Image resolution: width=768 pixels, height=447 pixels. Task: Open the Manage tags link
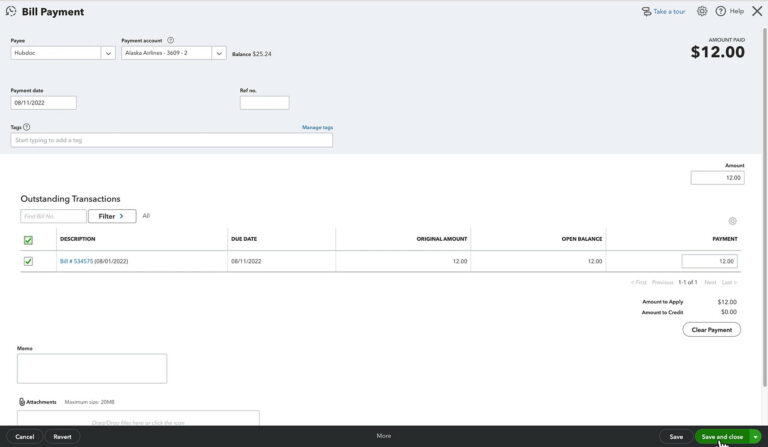point(317,127)
